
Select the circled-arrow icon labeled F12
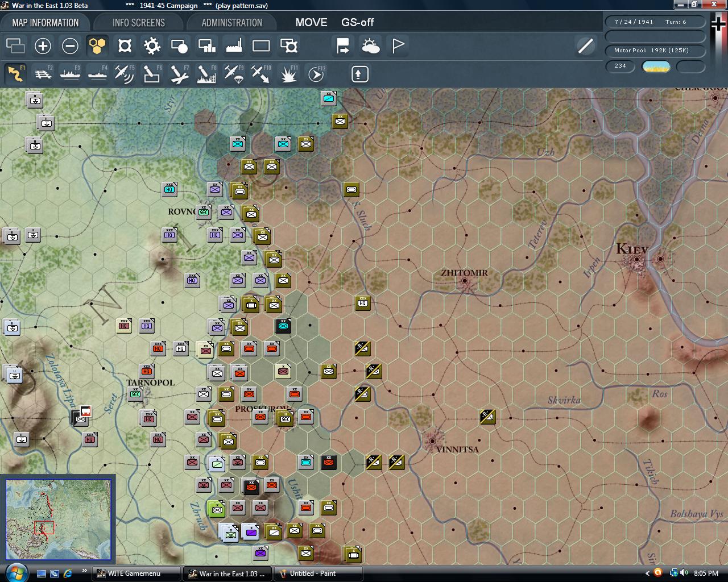[x=316, y=74]
